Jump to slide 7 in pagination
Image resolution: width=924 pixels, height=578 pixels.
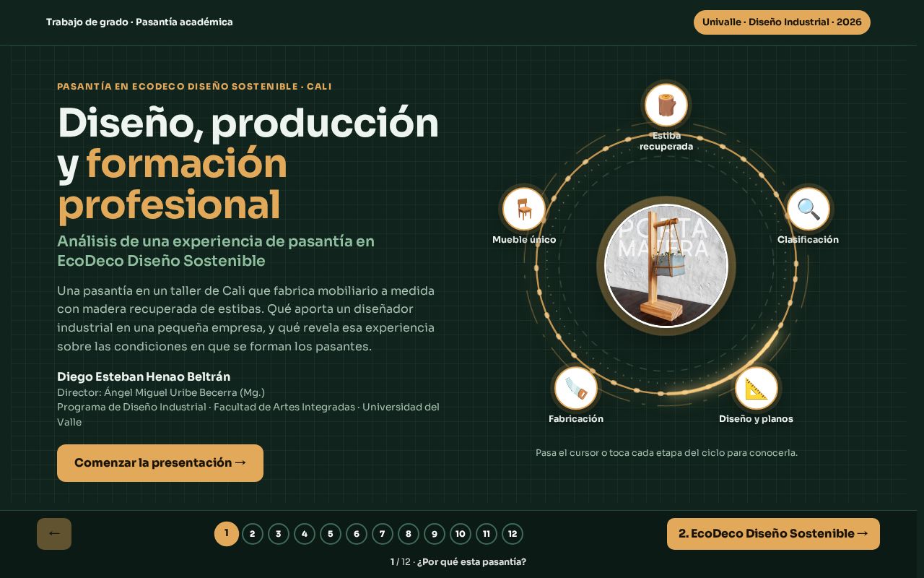coord(383,534)
